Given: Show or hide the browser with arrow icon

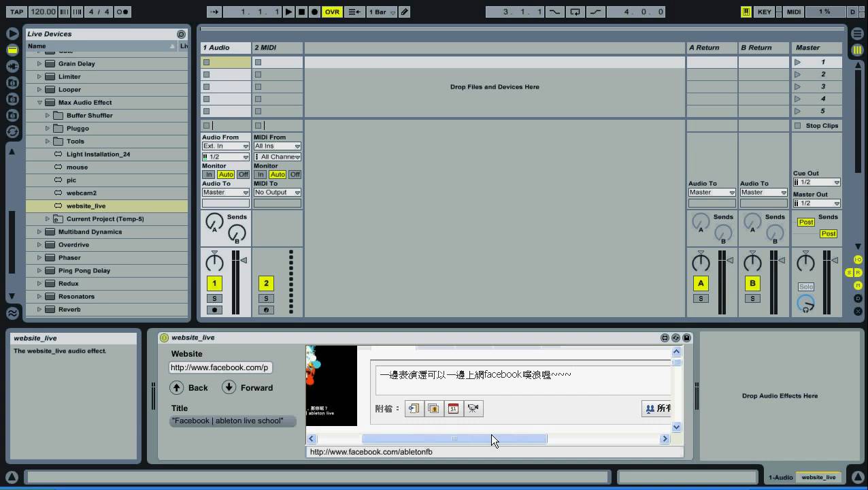Looking at the screenshot, I should tap(12, 33).
